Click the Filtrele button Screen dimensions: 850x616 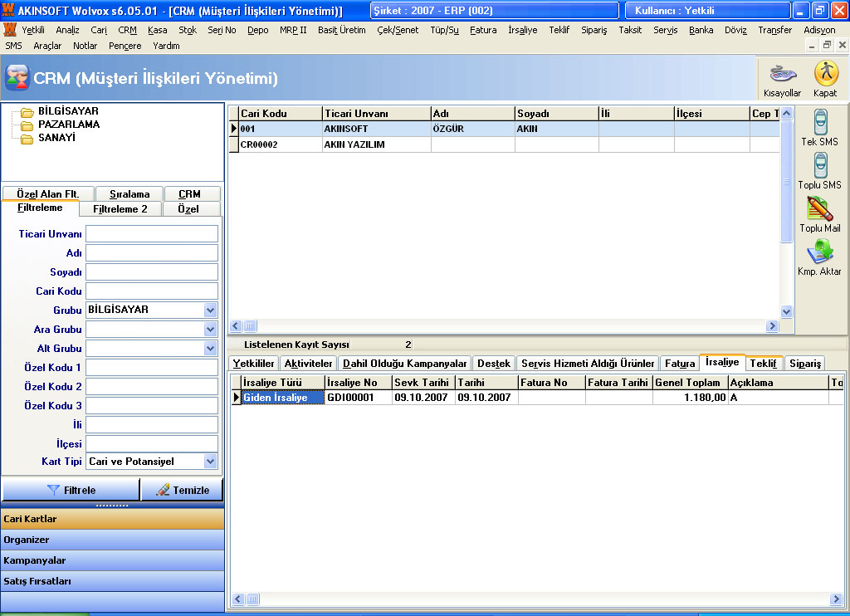click(71, 490)
